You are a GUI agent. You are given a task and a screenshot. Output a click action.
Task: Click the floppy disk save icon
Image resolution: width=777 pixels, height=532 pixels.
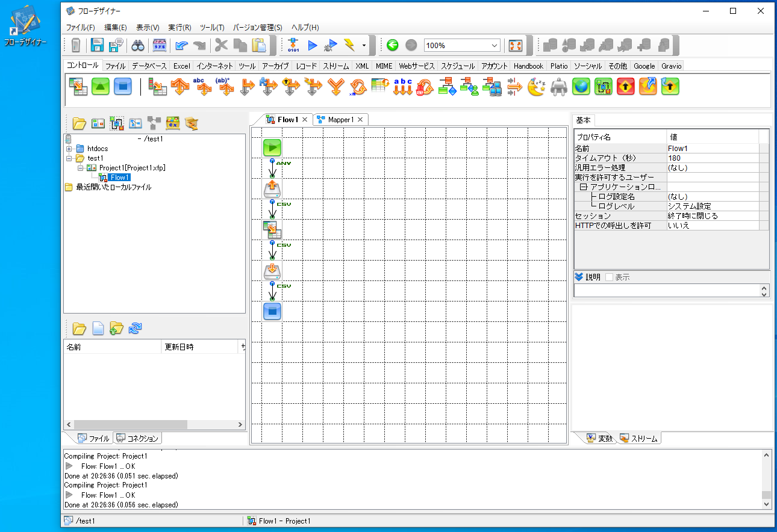[x=97, y=45]
